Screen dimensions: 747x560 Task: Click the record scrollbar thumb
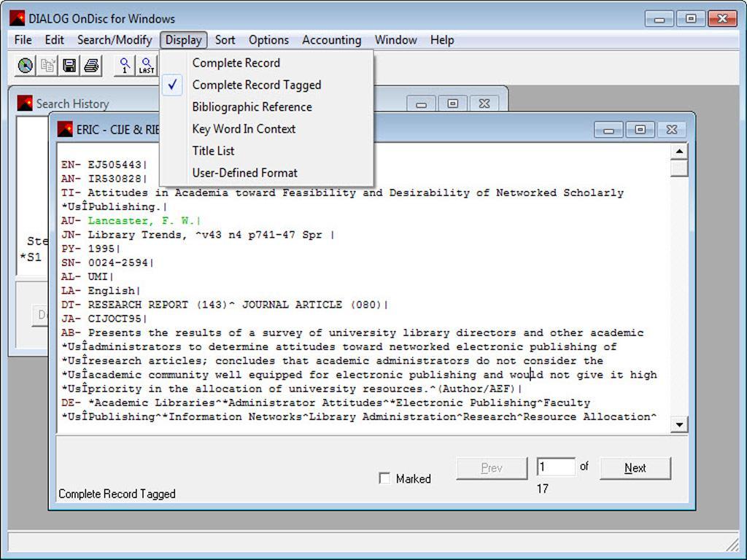pos(679,168)
